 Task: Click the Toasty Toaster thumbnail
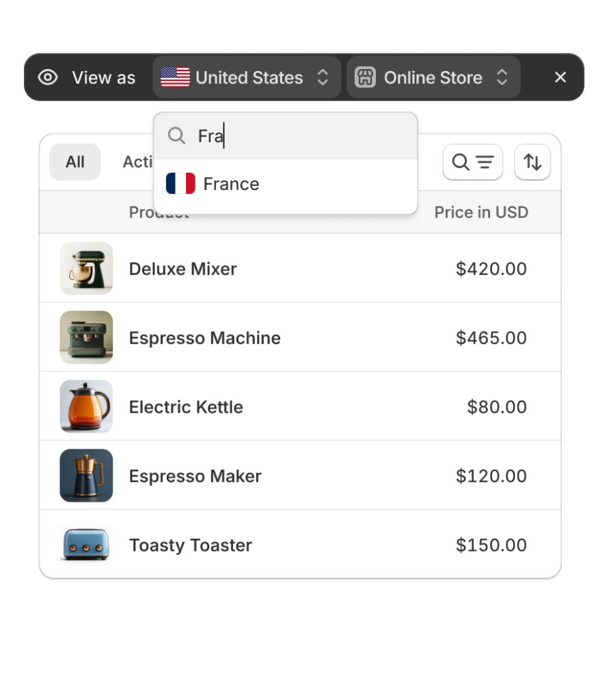tap(86, 545)
